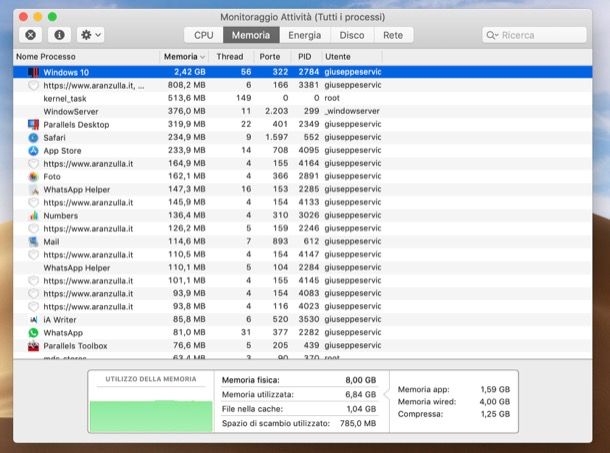Click the Memoria app 1,59 GB value
This screenshot has width=610, height=453.
495,389
